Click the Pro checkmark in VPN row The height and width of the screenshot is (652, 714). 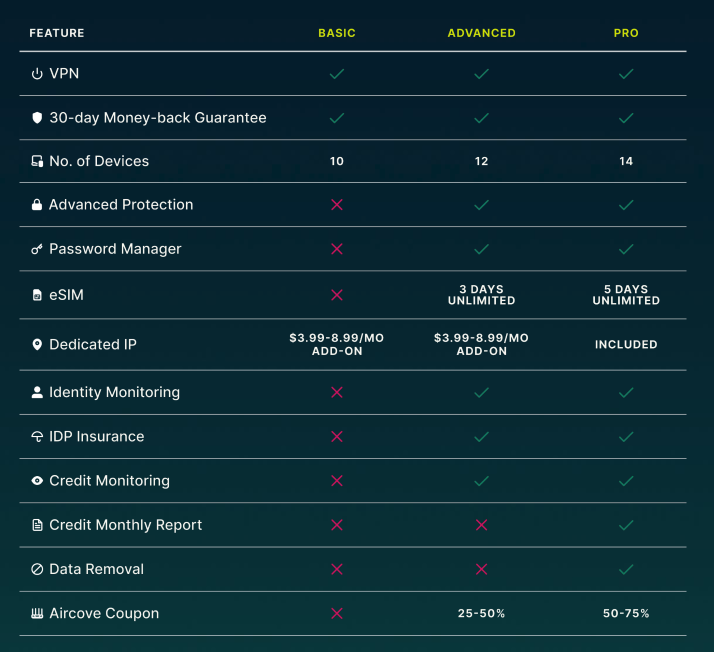(x=626, y=74)
